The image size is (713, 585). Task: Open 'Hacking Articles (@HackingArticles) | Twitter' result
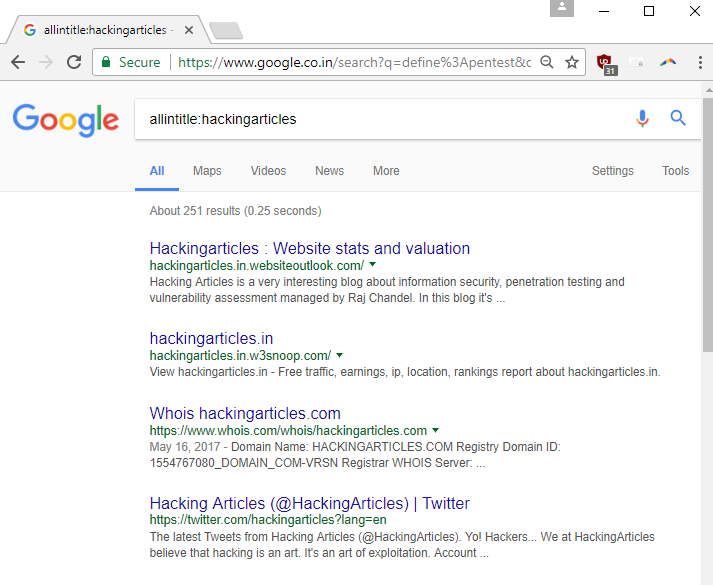pyautogui.click(x=309, y=503)
